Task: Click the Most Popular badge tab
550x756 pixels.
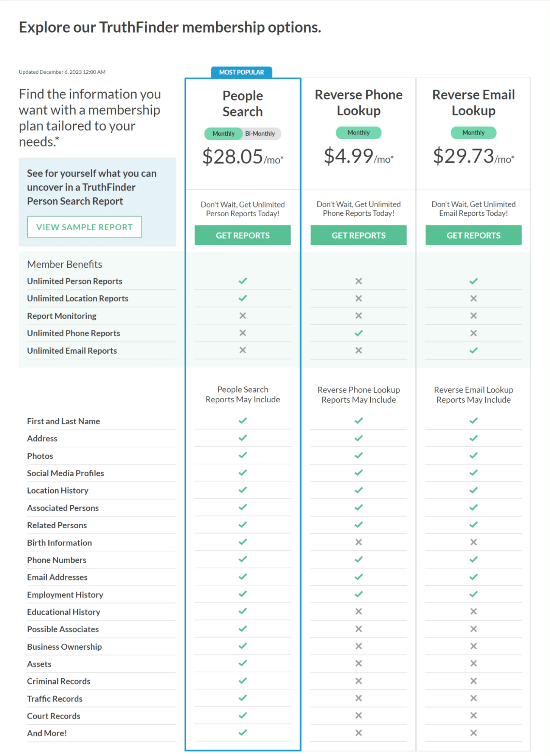Action: [x=241, y=72]
